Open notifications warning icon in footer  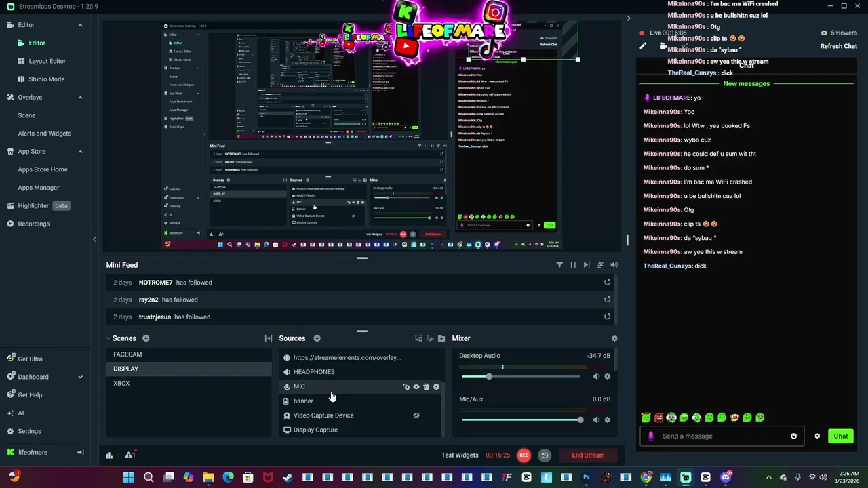[x=130, y=455]
